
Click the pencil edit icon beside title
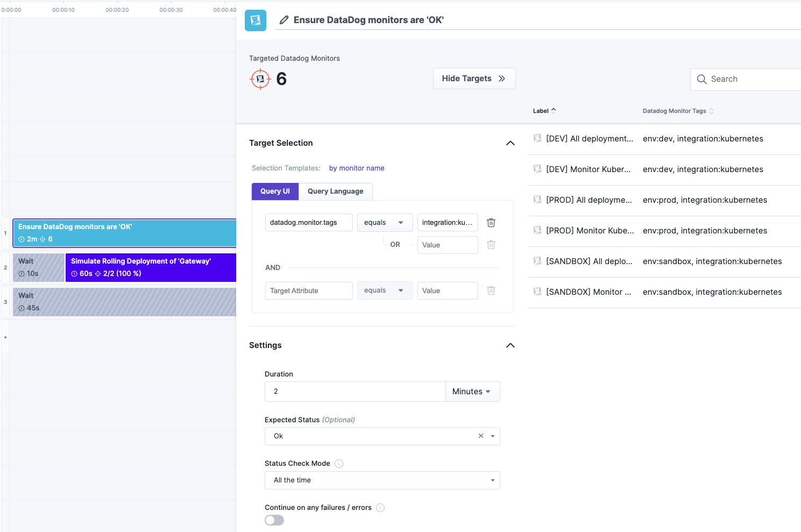click(x=284, y=20)
